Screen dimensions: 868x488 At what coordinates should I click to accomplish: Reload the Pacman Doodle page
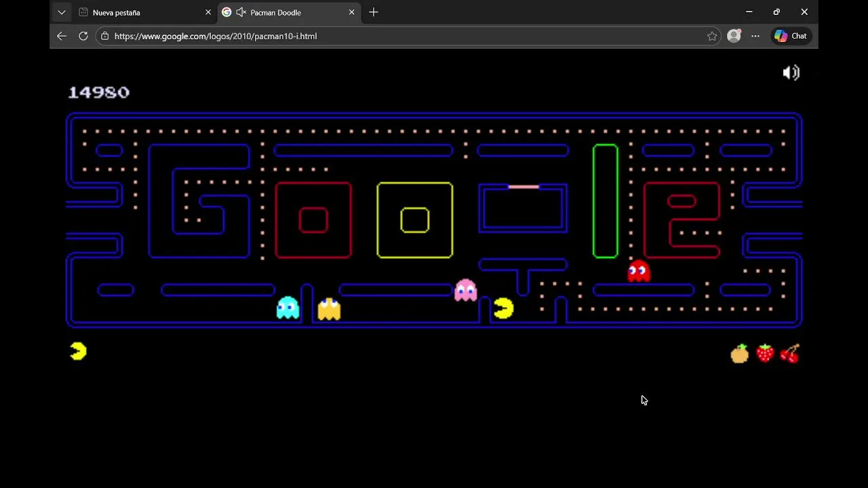click(x=83, y=36)
